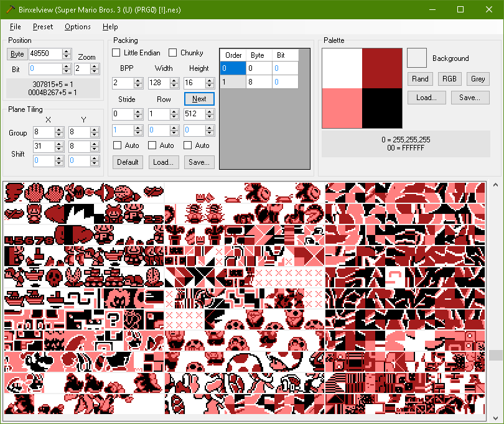This screenshot has height=424, width=504.
Task: Open the Preset menu
Action: [43, 27]
